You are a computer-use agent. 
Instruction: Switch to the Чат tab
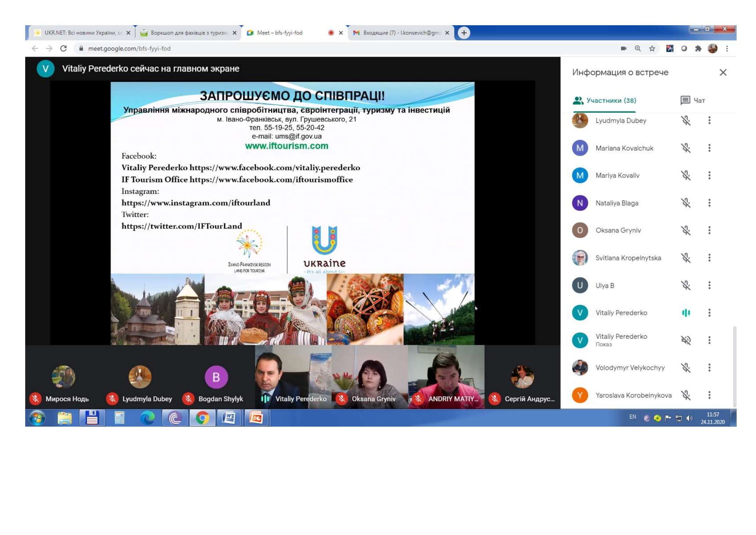coord(693,101)
